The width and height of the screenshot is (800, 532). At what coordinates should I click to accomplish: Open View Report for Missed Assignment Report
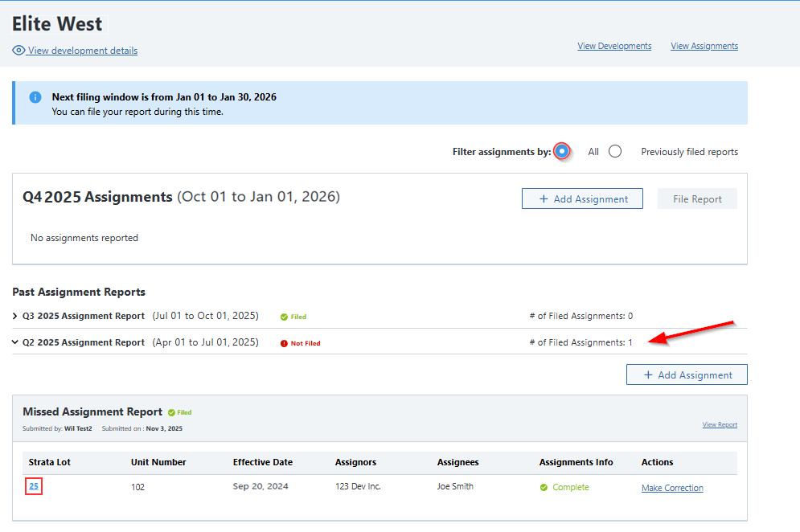[720, 425]
